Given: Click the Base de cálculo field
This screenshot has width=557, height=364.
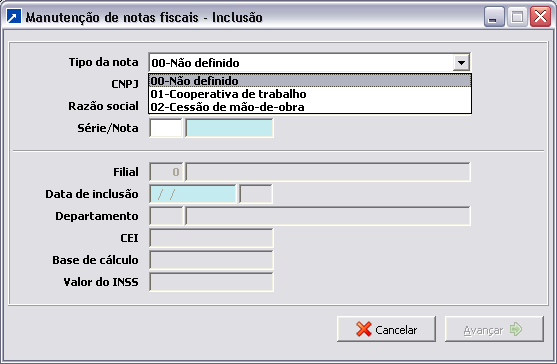Looking at the screenshot, I should click(x=211, y=260).
